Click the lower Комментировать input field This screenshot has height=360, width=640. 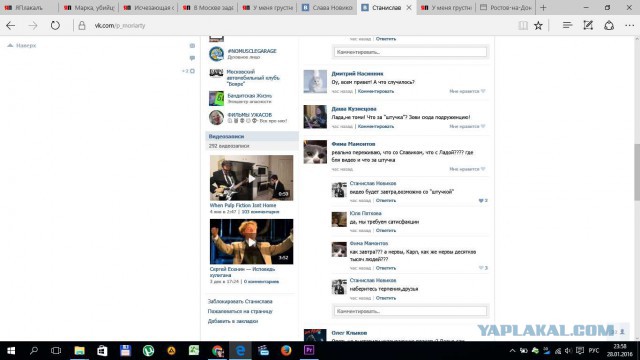410,311
